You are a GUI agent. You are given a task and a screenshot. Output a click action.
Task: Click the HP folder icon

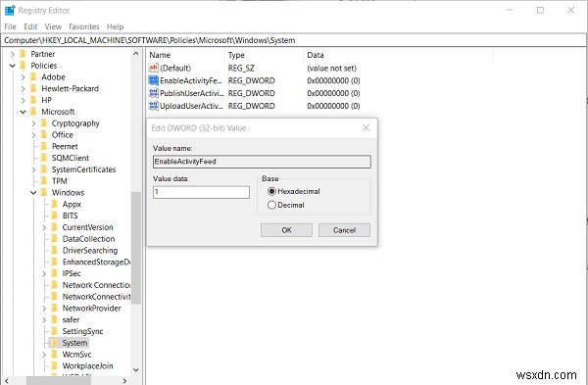[x=33, y=100]
